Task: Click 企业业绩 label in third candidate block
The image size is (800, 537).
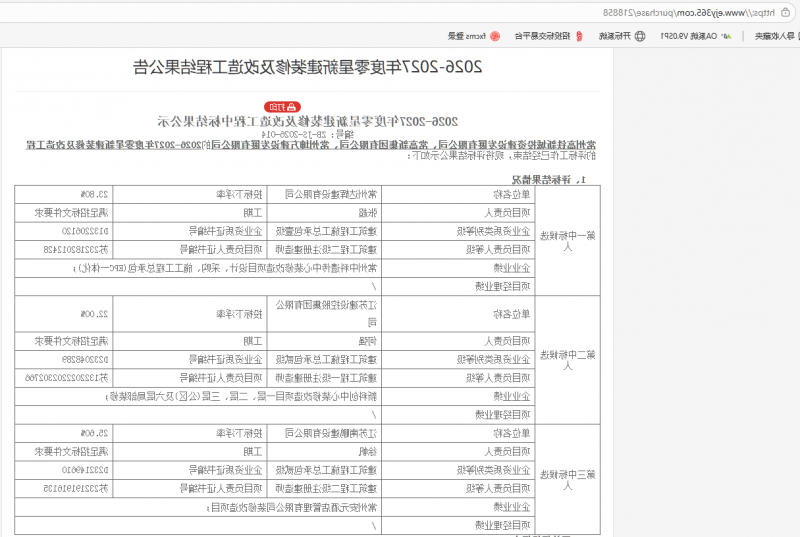Action: click(512, 507)
